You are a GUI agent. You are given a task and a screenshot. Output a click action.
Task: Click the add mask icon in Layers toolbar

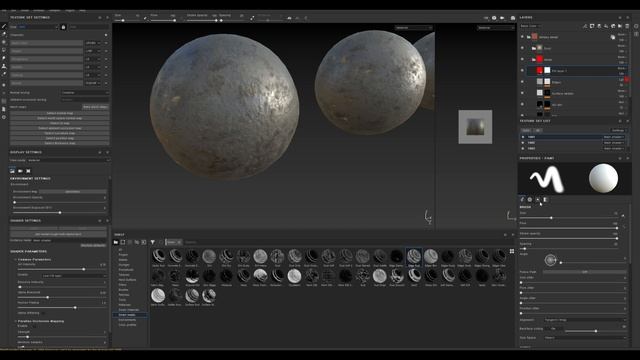(x=592, y=26)
